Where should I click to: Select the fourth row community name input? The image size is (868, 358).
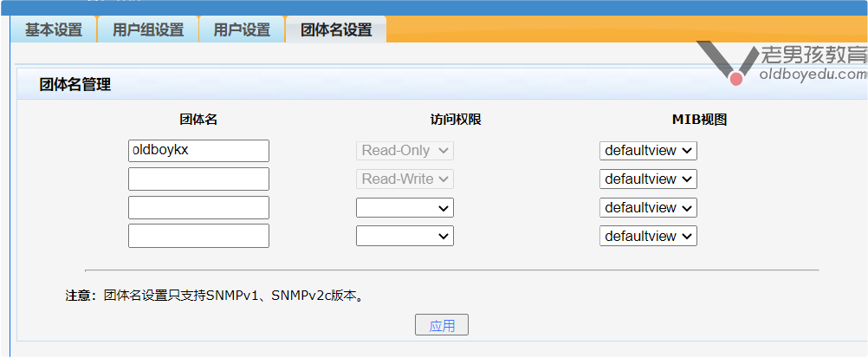(198, 236)
